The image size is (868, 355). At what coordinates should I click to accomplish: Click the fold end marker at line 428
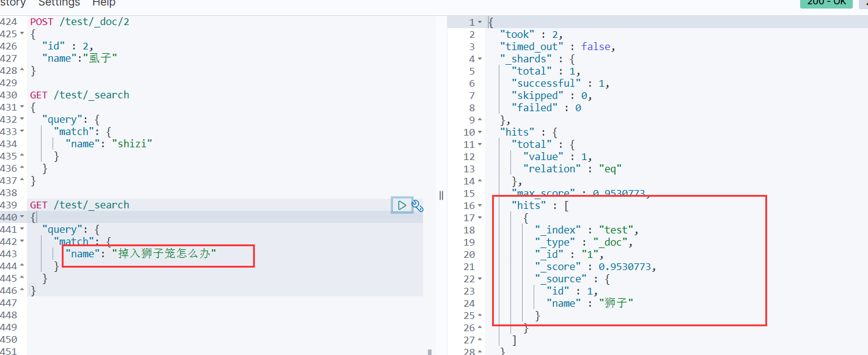click(x=23, y=71)
